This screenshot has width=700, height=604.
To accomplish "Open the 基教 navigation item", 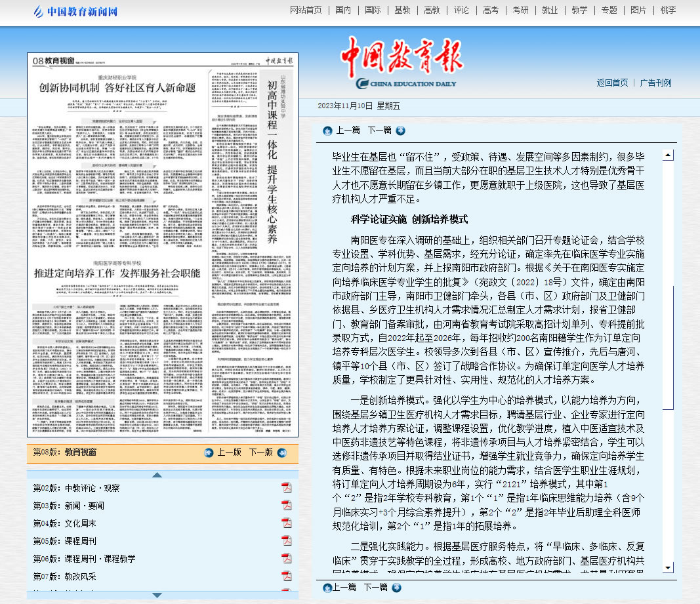I will (x=402, y=10).
